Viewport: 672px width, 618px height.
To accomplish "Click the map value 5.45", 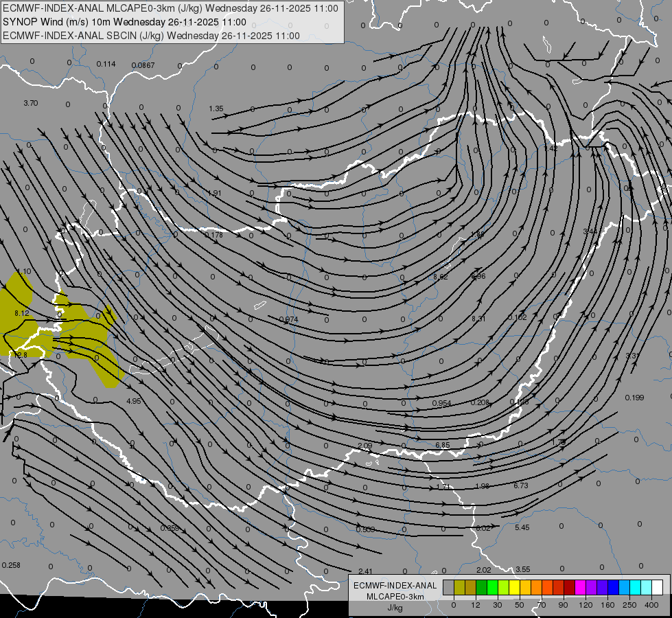I will pyautogui.click(x=522, y=527).
